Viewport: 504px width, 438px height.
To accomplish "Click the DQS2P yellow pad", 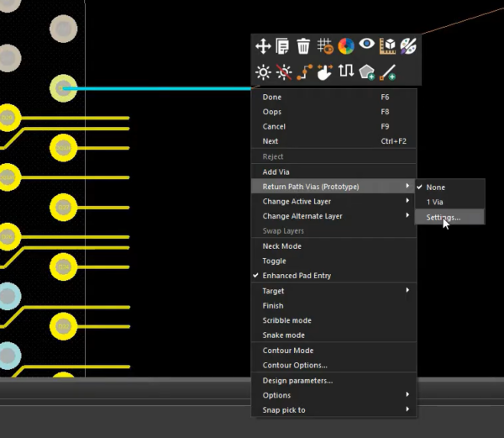I will coord(63,148).
